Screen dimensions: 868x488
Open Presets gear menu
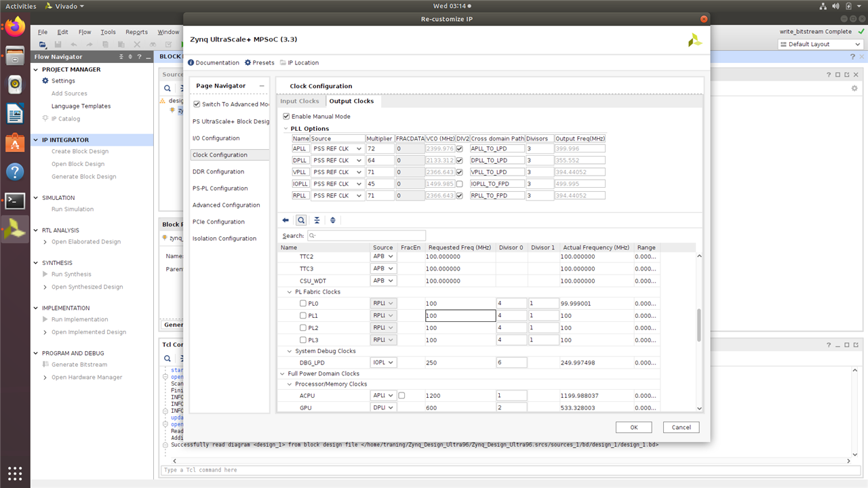260,62
